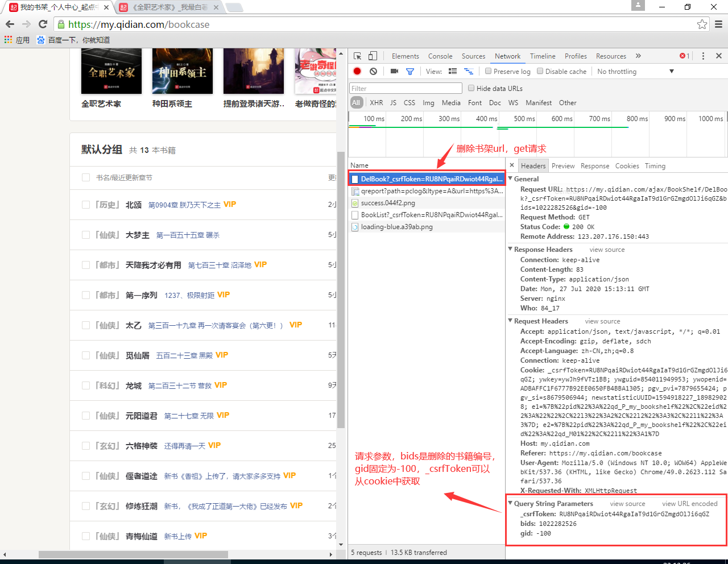Screen dimensions: 728x564
Task: Clear all network requests with the clear icon
Action: [373, 71]
